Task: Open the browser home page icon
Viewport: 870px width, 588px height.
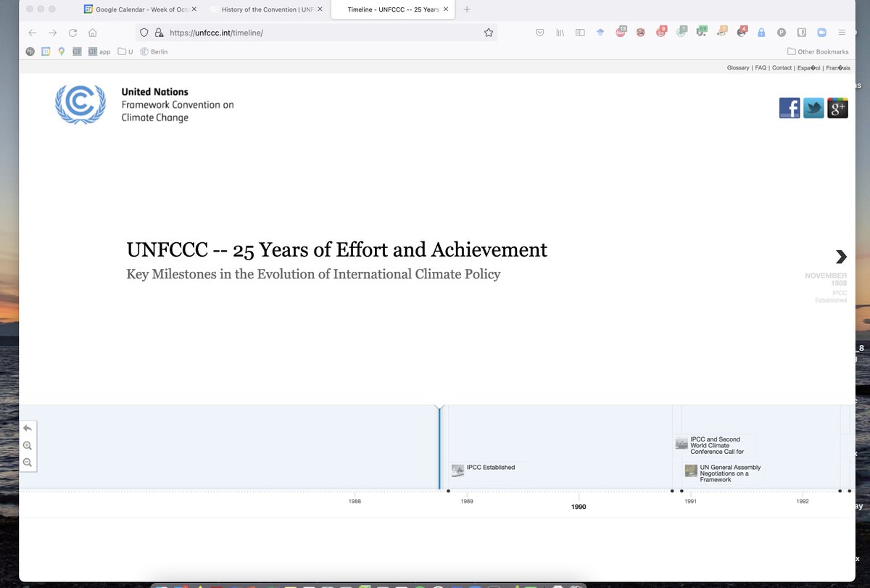Action: (93, 33)
